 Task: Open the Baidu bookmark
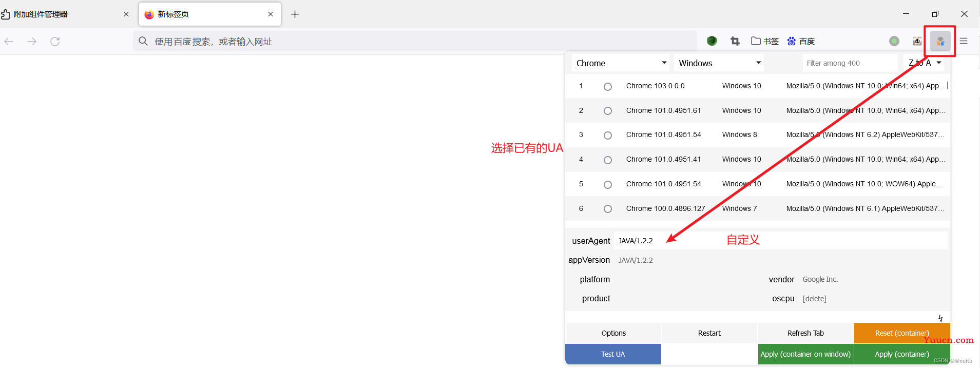pyautogui.click(x=801, y=41)
